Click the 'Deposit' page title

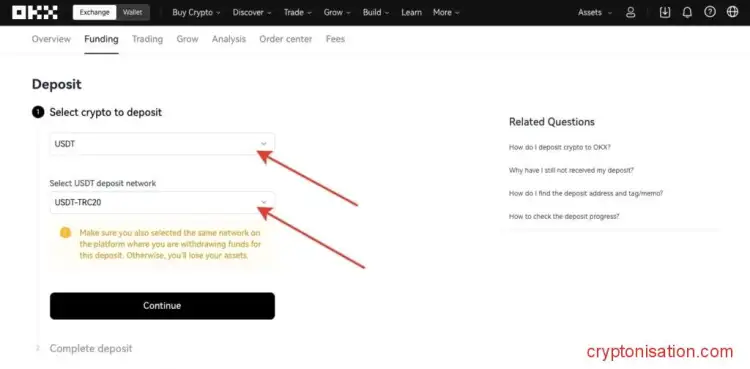(56, 84)
